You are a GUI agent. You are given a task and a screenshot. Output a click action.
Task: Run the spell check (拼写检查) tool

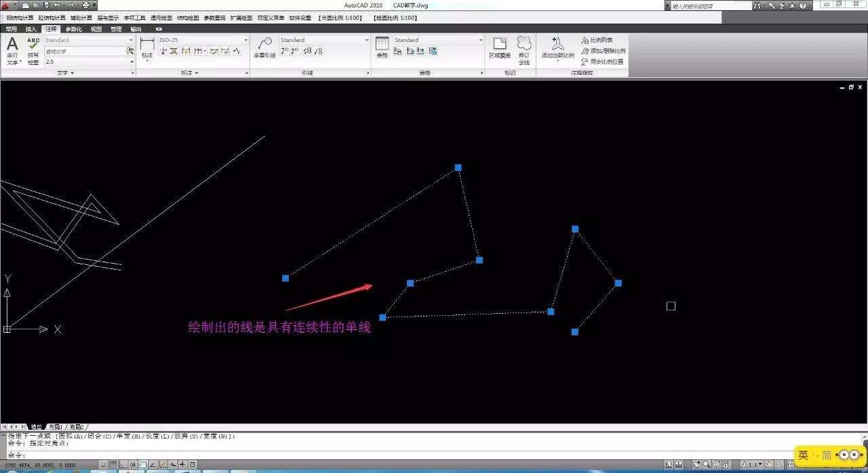point(33,51)
